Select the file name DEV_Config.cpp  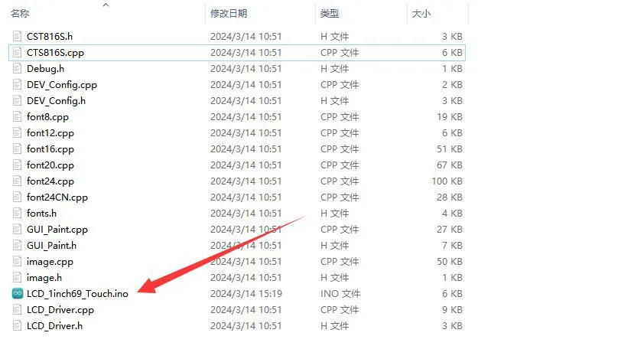[x=62, y=85]
